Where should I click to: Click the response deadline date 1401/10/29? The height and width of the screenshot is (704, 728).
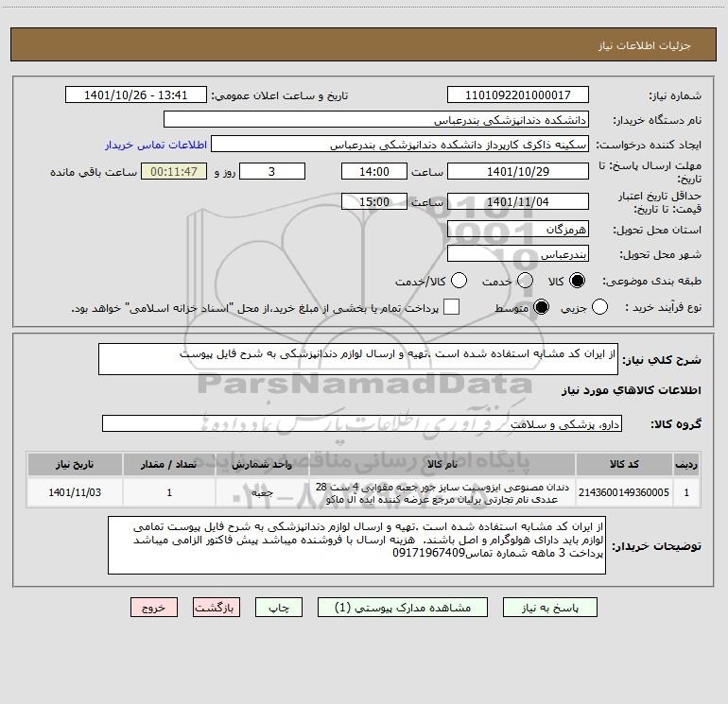coord(518,172)
